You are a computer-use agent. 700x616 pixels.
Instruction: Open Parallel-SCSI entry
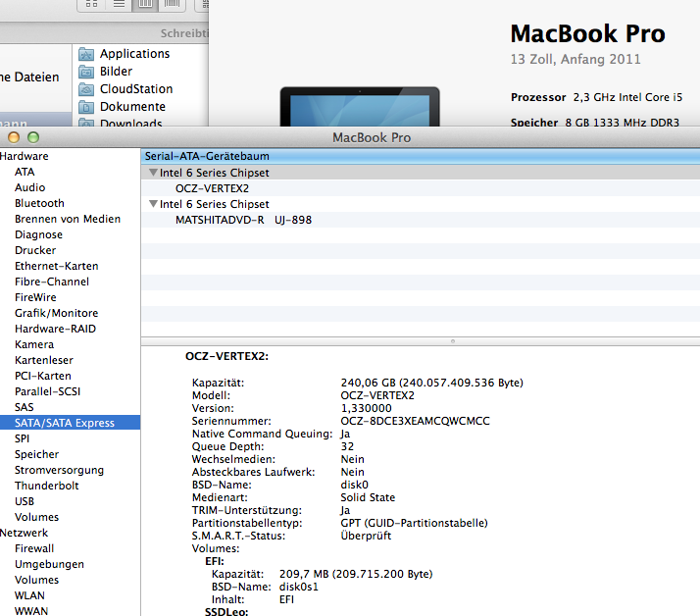point(47,391)
